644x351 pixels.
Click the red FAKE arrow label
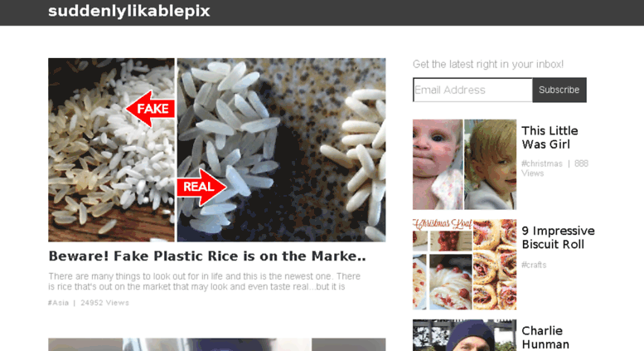tap(150, 109)
